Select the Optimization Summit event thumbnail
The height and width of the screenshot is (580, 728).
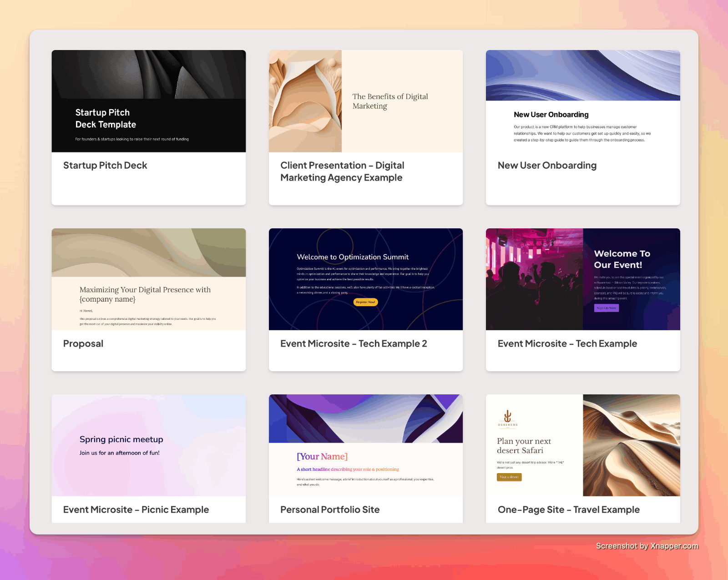tap(365, 279)
